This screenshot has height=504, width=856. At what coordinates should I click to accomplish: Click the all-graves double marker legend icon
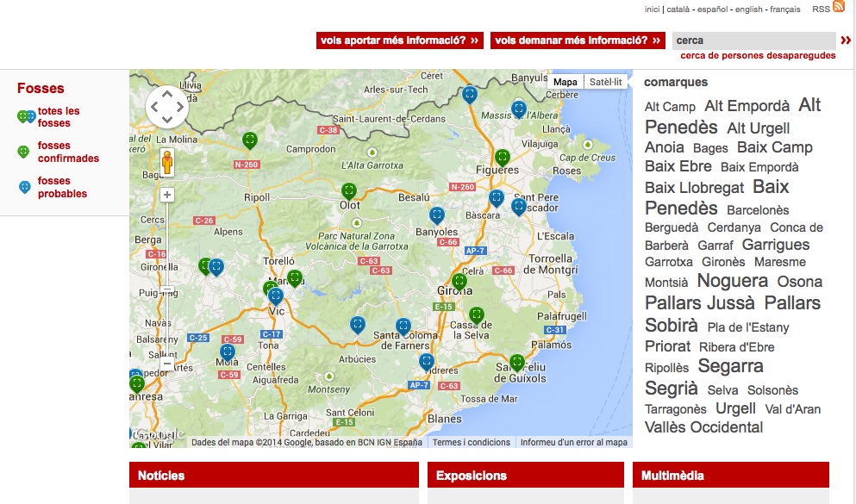26,116
